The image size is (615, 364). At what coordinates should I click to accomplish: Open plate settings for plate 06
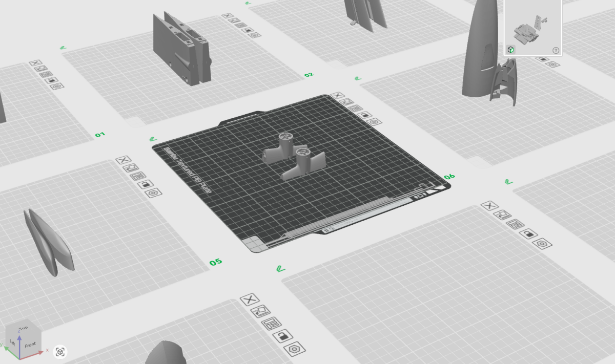click(375, 122)
